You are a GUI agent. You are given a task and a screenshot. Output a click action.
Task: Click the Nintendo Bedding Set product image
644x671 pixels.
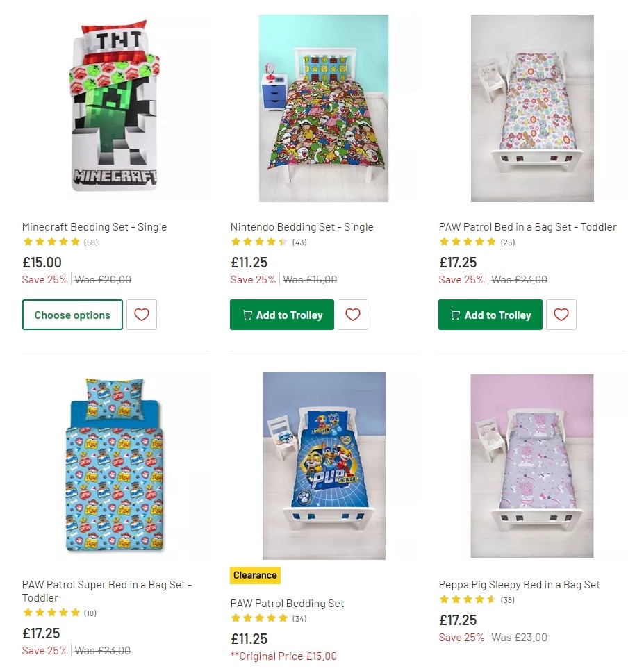tap(323, 108)
